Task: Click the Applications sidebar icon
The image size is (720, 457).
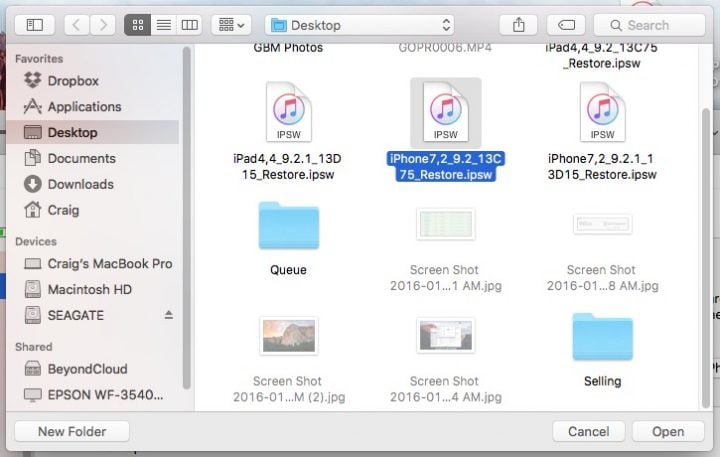Action: (32, 107)
